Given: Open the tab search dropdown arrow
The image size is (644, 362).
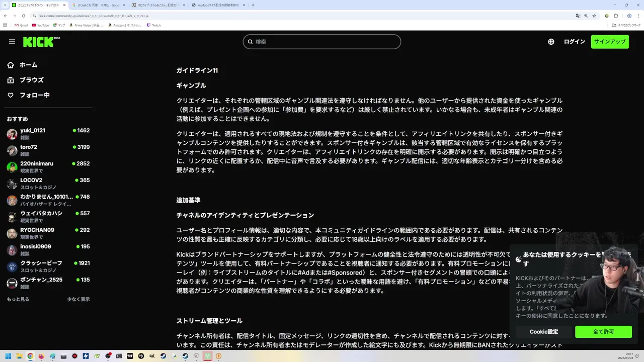Looking at the screenshot, I should click(4, 5).
